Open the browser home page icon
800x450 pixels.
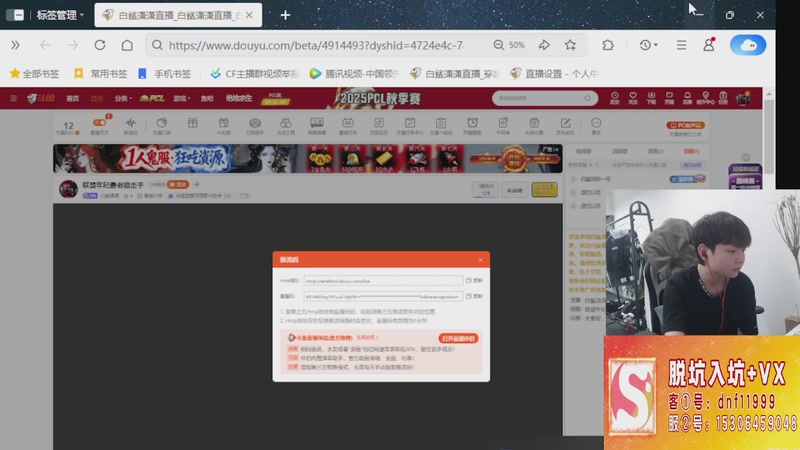tap(127, 45)
